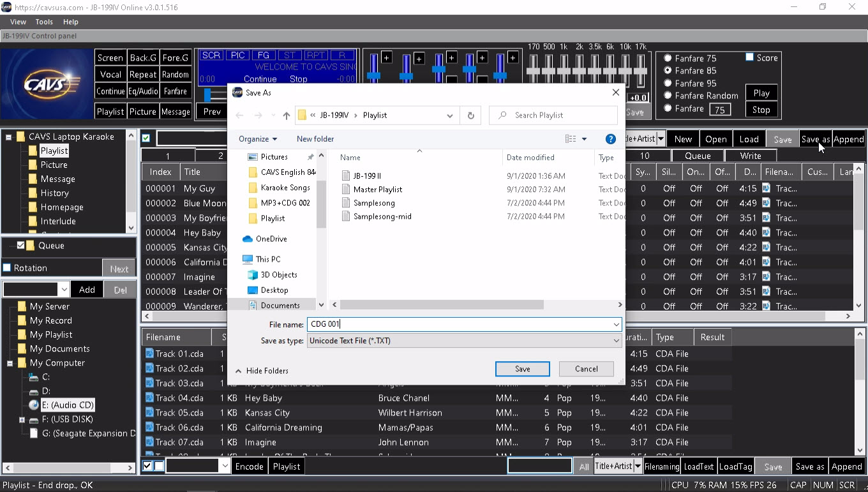Open MP3+CDG 002 folder in sidebar

tap(279, 203)
